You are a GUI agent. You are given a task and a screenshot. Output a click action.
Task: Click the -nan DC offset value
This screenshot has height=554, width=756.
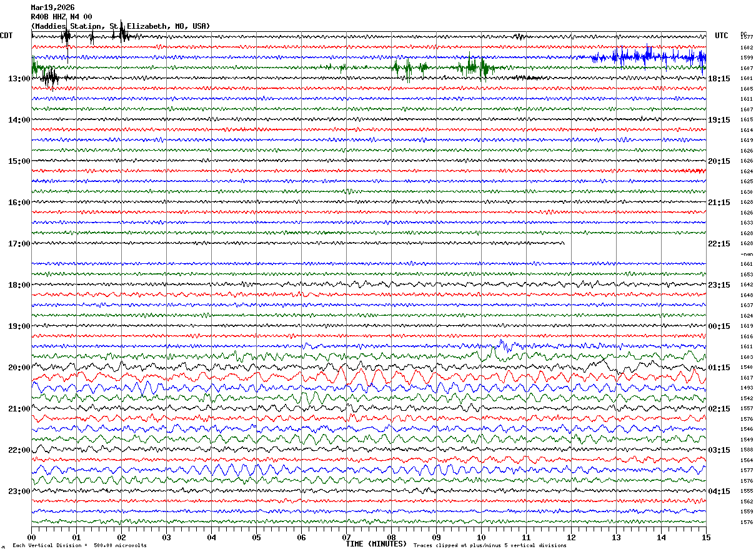click(747, 254)
